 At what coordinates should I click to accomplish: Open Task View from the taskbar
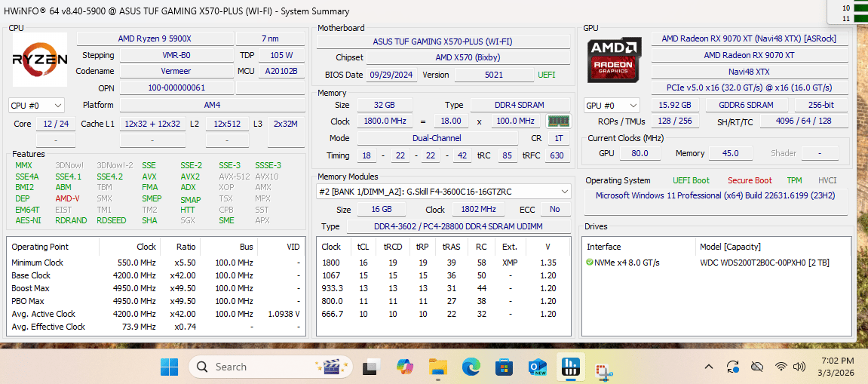[x=371, y=367]
